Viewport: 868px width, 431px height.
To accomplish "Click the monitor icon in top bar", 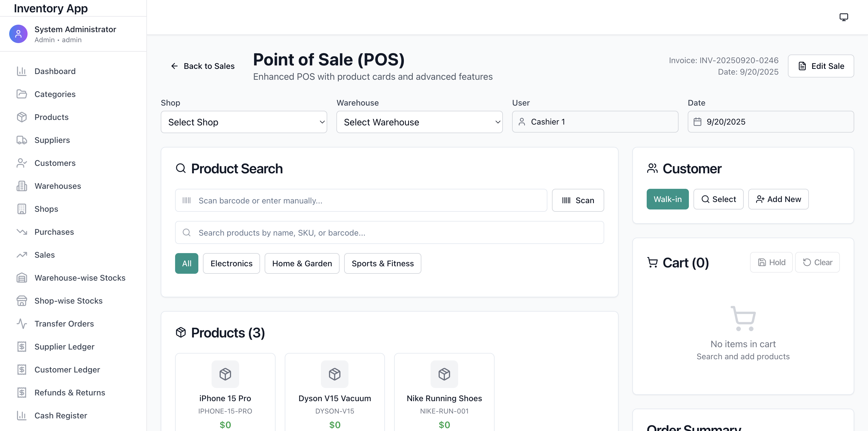I will (x=843, y=17).
